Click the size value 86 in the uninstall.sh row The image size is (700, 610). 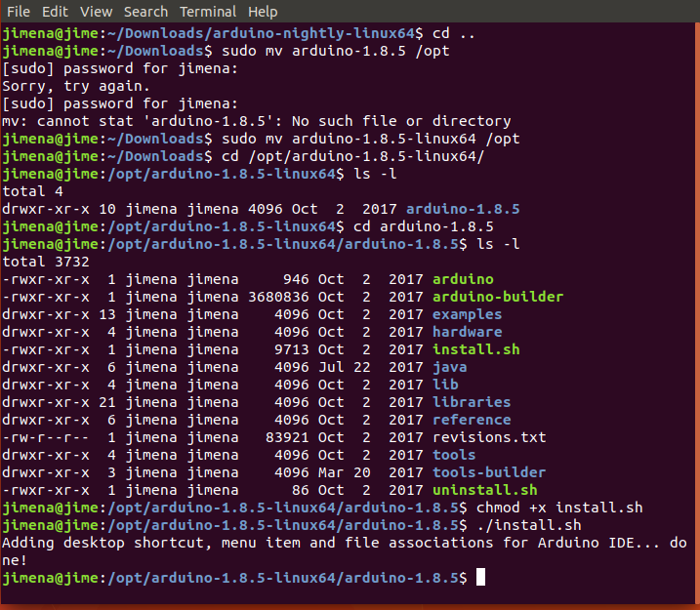click(x=301, y=490)
